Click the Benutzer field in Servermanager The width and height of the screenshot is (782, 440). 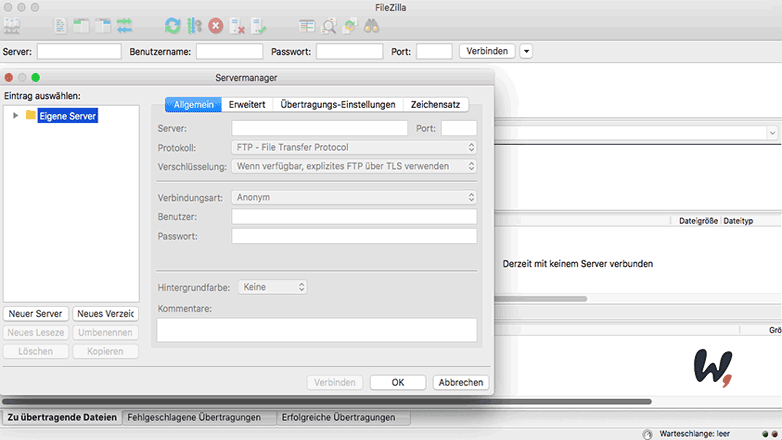[354, 217]
